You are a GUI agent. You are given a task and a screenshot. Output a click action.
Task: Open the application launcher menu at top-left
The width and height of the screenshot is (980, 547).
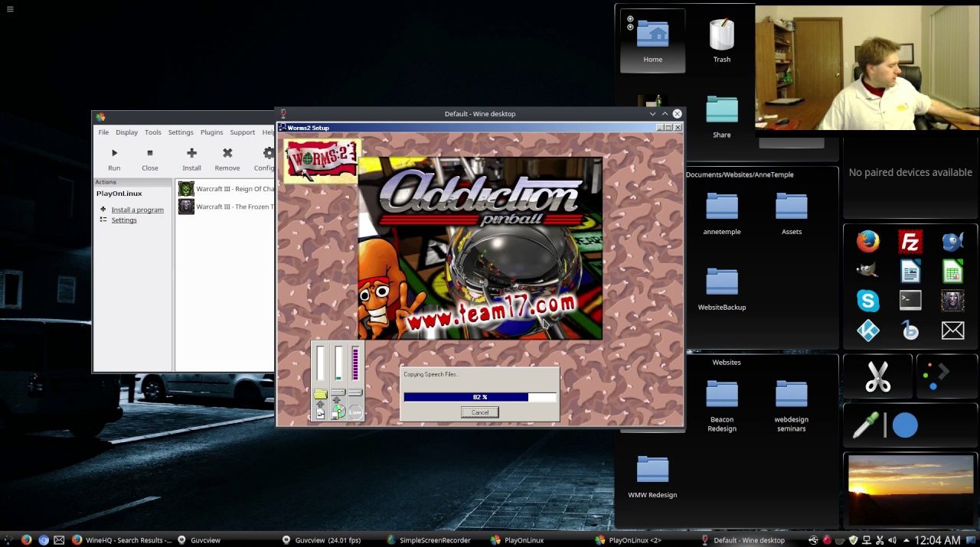point(9,9)
